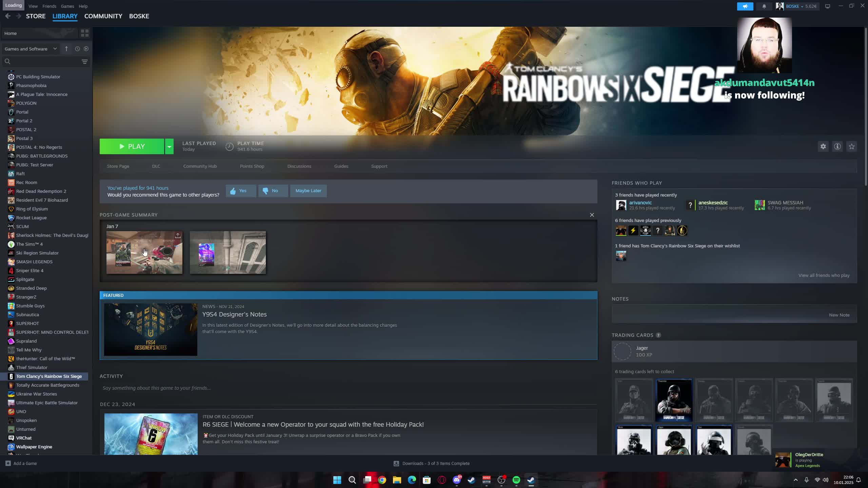This screenshot has width=868, height=488.
Task: Expand play options dropdown arrow
Action: click(x=169, y=146)
